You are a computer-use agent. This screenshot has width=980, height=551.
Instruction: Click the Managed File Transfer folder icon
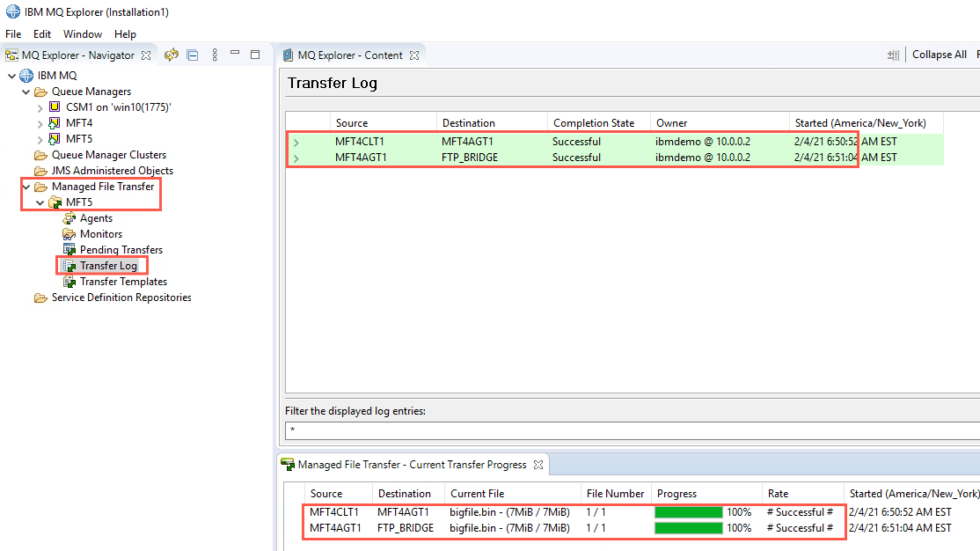coord(41,187)
